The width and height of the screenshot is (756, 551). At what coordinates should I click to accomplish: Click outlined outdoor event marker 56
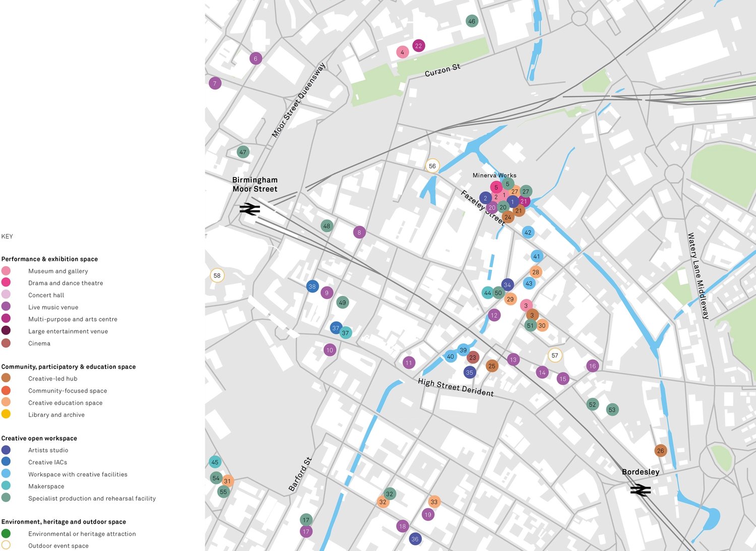point(432,166)
